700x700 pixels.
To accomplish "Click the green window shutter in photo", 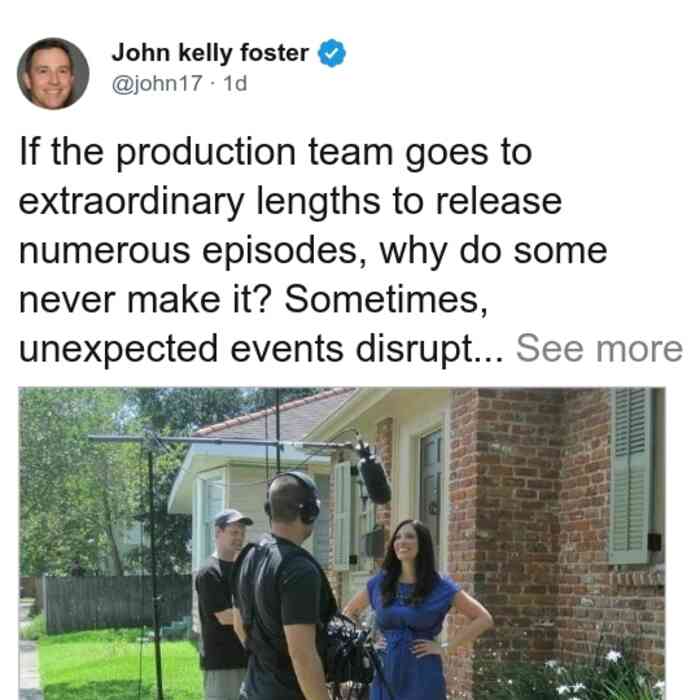I will [x=630, y=475].
